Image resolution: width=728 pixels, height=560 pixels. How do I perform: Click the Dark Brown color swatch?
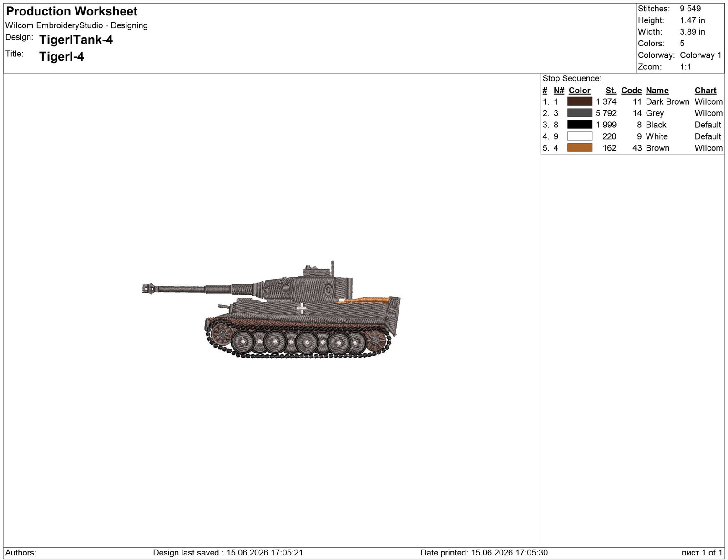click(580, 101)
